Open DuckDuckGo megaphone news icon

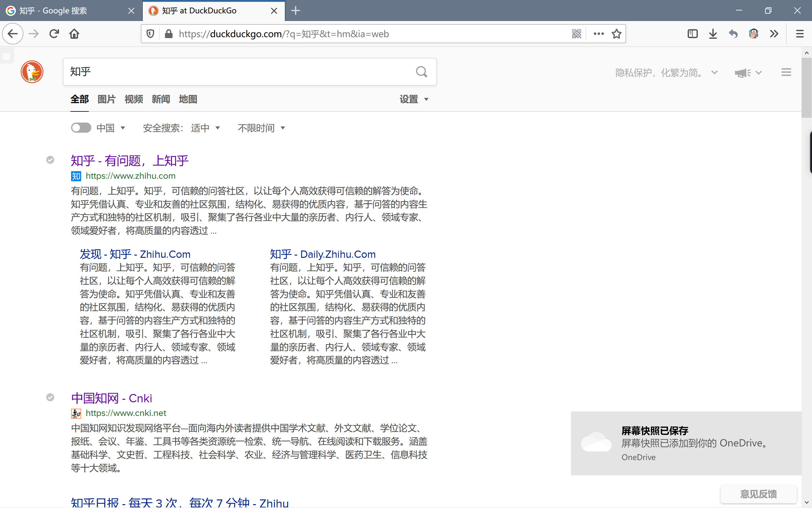point(742,73)
